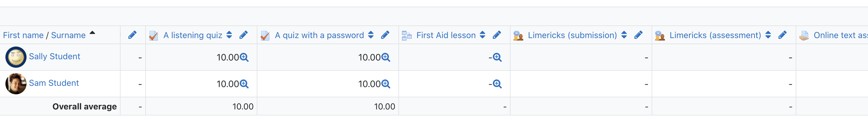
Task: View Sam's quiz with a password grade analysis
Action: coord(386,84)
